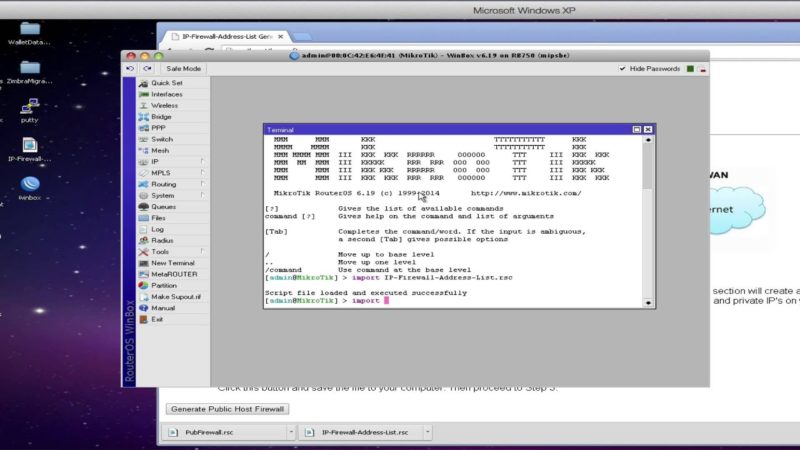Open dropdown arrow next to PubFirewall.rsc download
This screenshot has height=450, width=800.
pos(290,432)
